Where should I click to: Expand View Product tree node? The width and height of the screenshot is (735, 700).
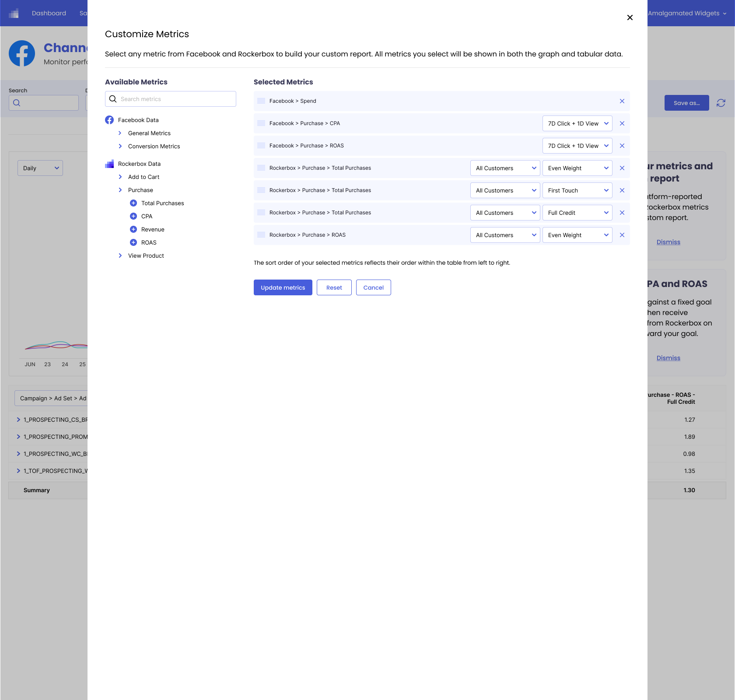(120, 255)
